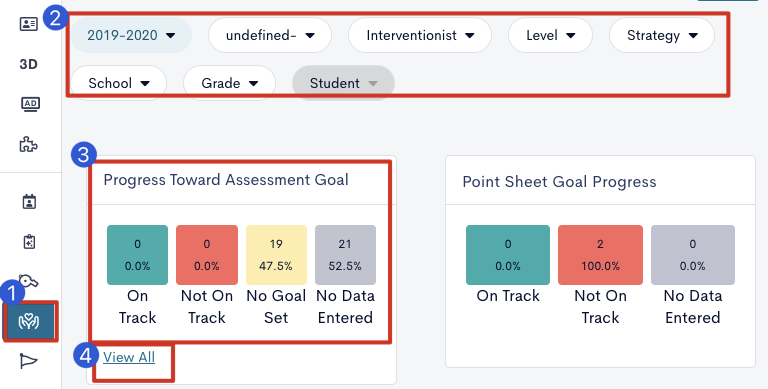Open the hands-with-heart interventions icon

coord(29,321)
